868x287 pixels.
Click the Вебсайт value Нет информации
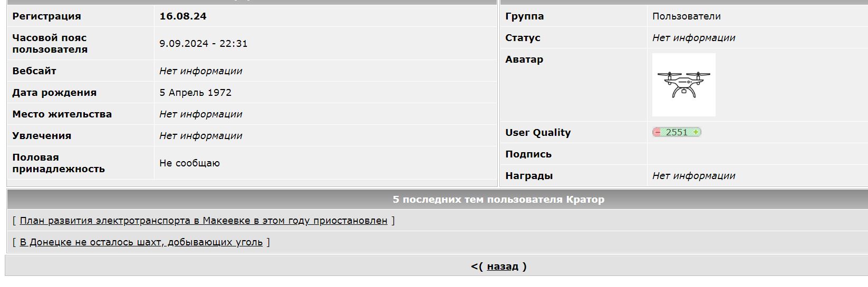click(201, 71)
